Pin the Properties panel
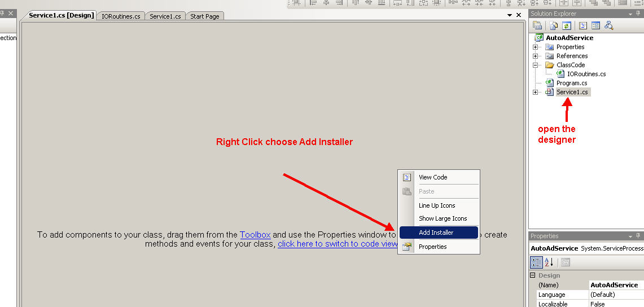Viewport: 644px width, 307px height. (x=639, y=236)
